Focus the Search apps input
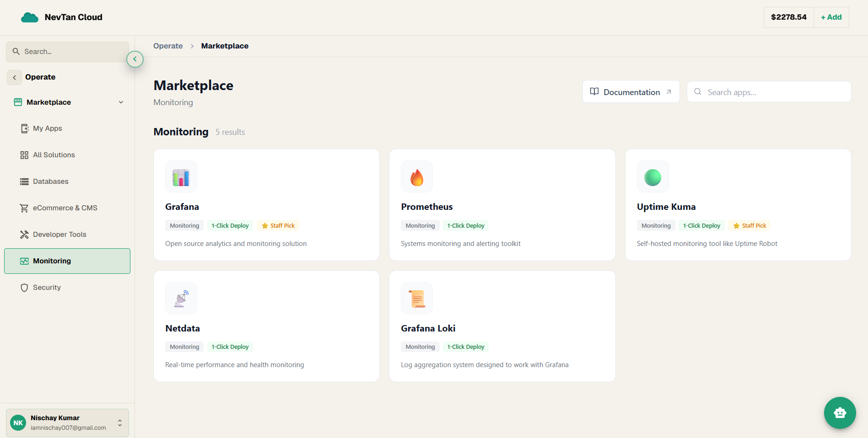The image size is (868, 438). click(769, 92)
